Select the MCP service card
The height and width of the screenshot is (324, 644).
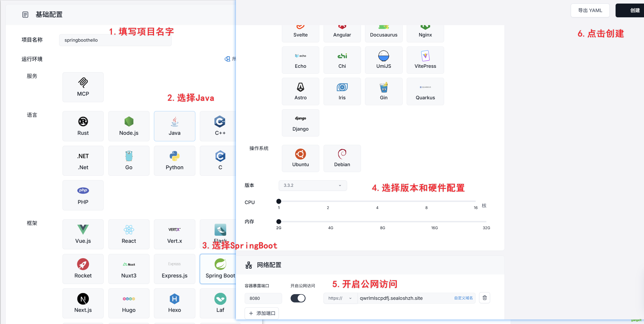coord(83,87)
